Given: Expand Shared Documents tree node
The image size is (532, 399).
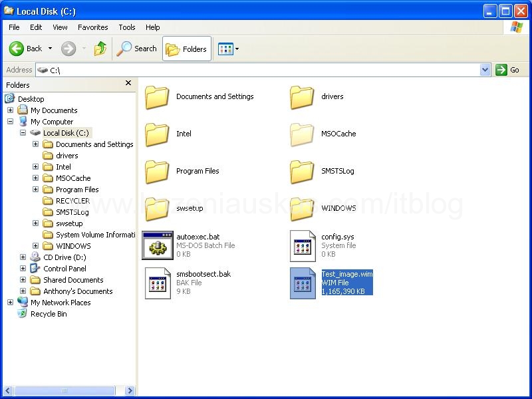Looking at the screenshot, I should click(x=23, y=279).
